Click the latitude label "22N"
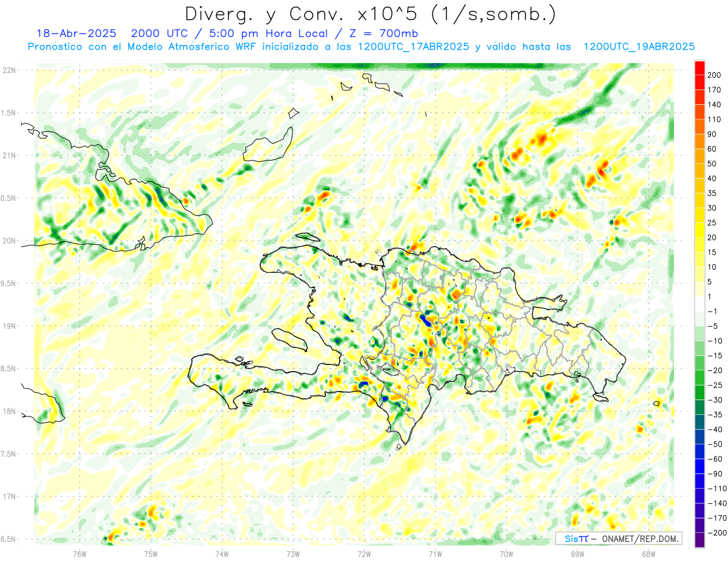 [x=9, y=70]
